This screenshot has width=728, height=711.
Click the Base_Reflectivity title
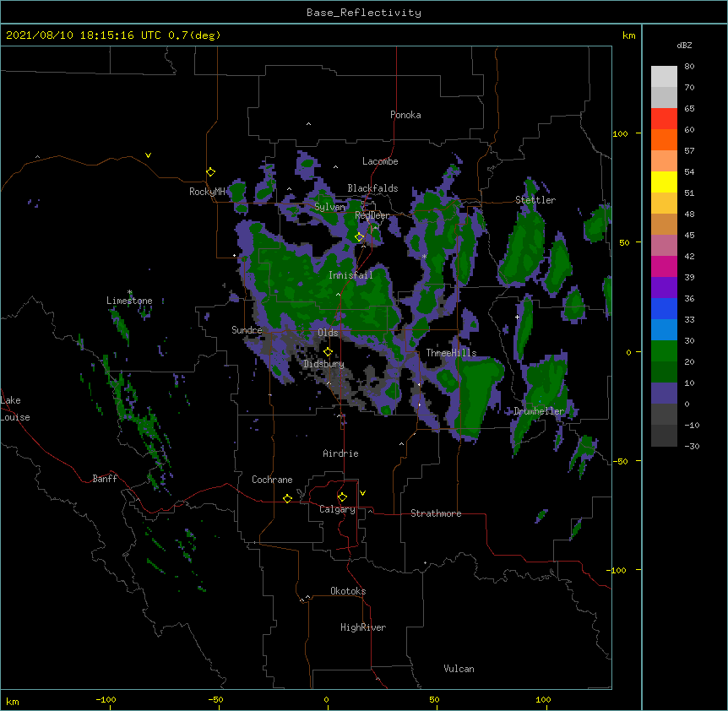(364, 13)
